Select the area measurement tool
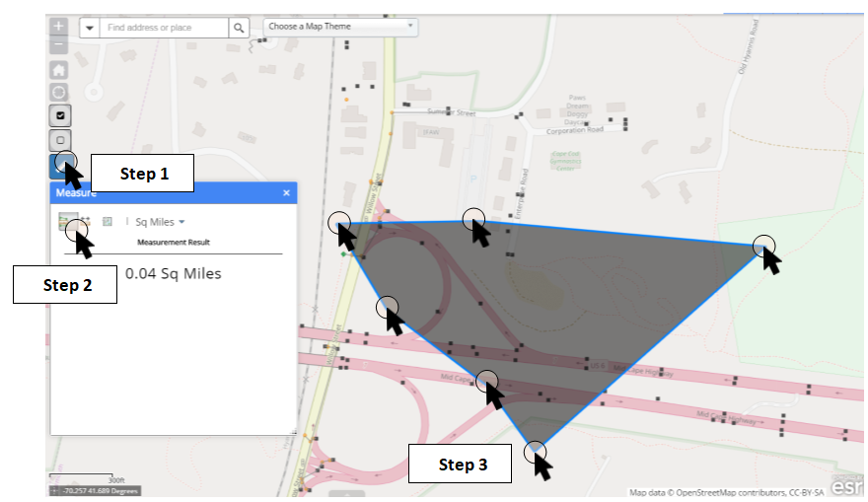Viewport: 868px width, 502px height. point(67,222)
